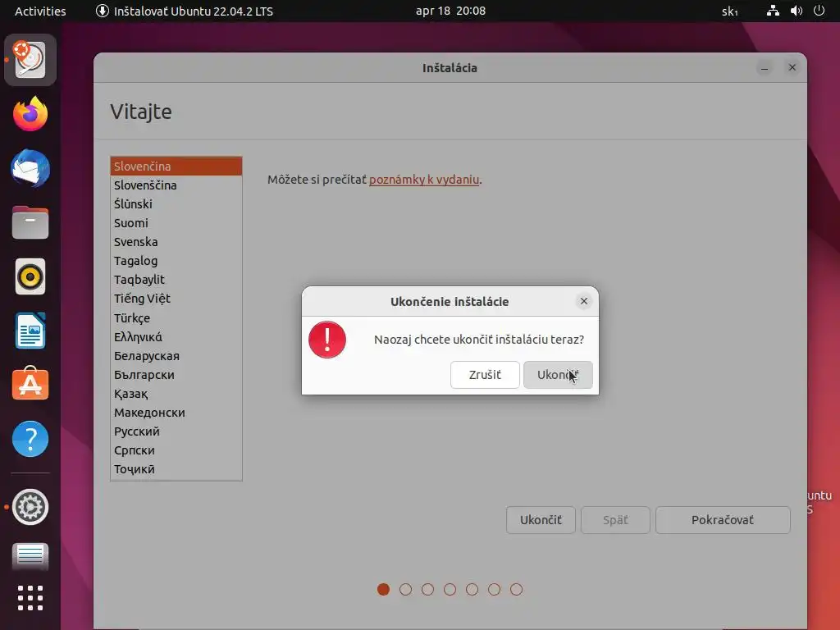Select Svenska language
840x630 pixels.
tap(176, 242)
